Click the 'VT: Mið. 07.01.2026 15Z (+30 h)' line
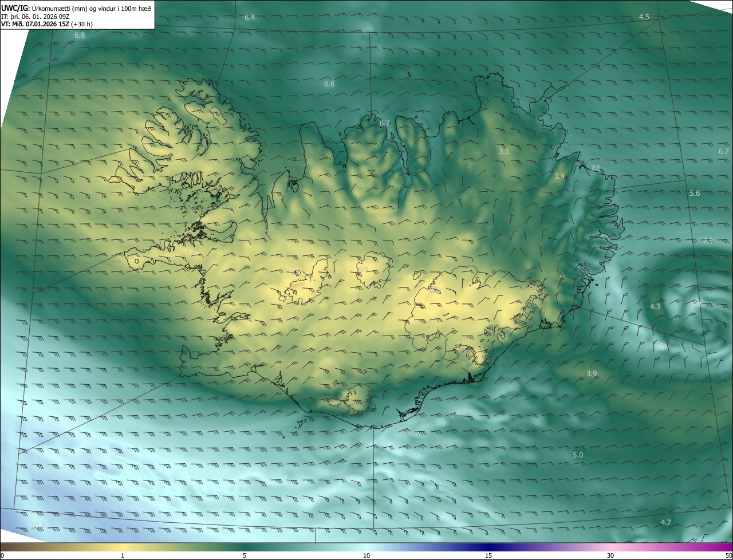 [47, 24]
